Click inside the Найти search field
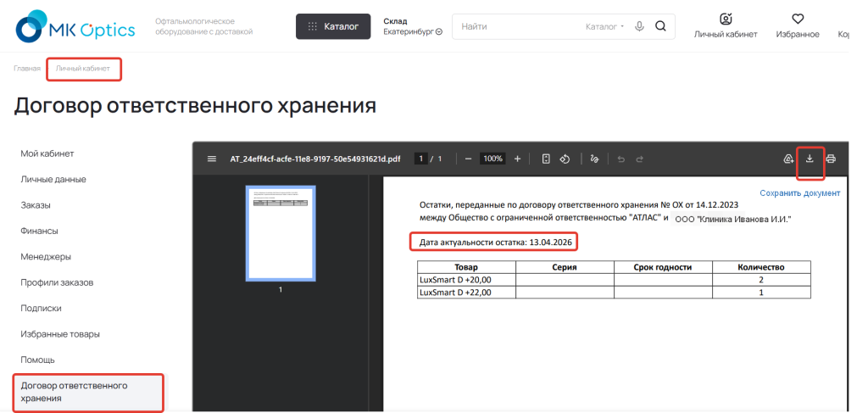Image resolution: width=868 pixels, height=413 pixels. pos(517,27)
